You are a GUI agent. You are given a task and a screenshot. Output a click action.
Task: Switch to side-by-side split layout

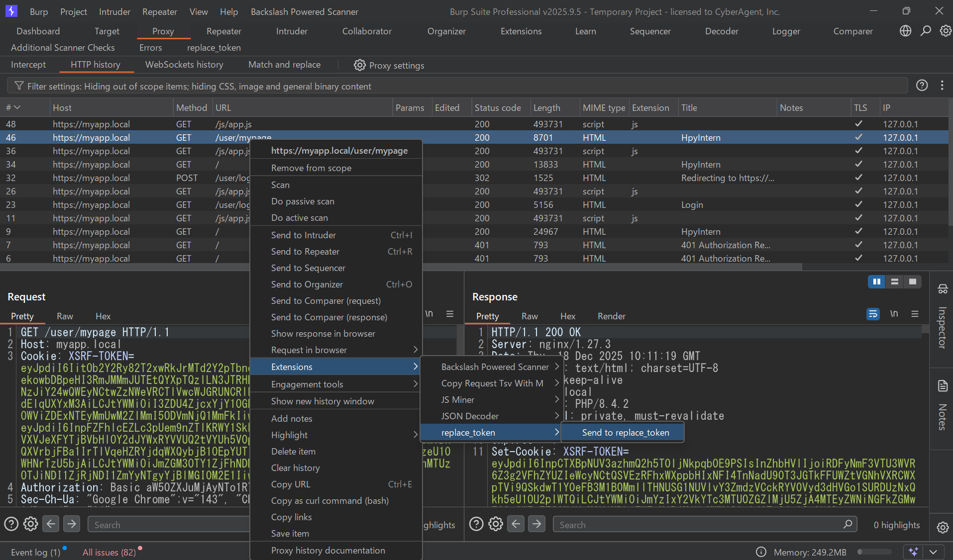(876, 282)
